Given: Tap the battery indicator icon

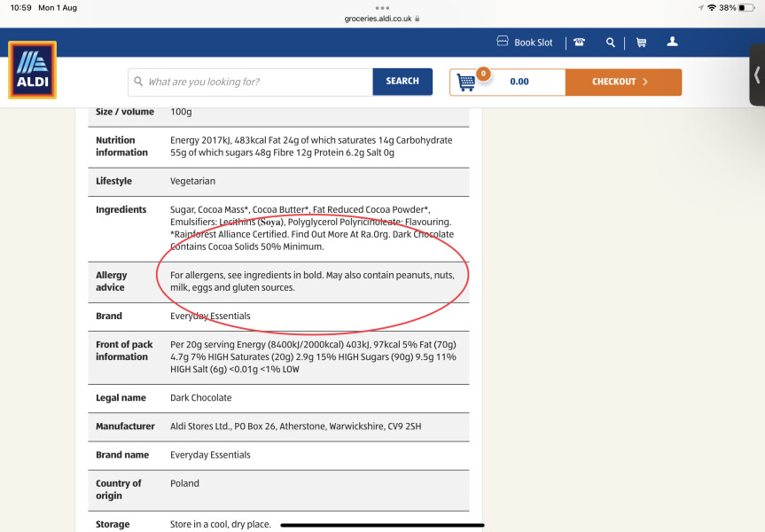Looking at the screenshot, I should pos(746,7).
